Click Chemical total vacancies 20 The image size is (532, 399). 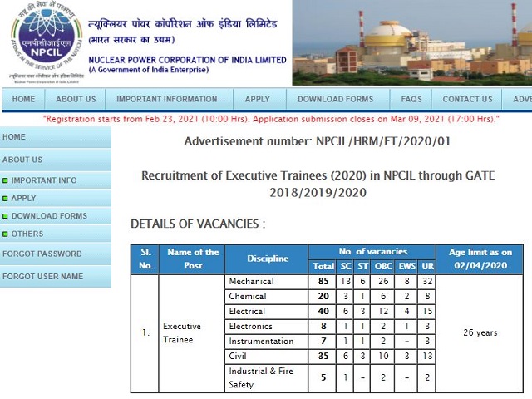(323, 296)
